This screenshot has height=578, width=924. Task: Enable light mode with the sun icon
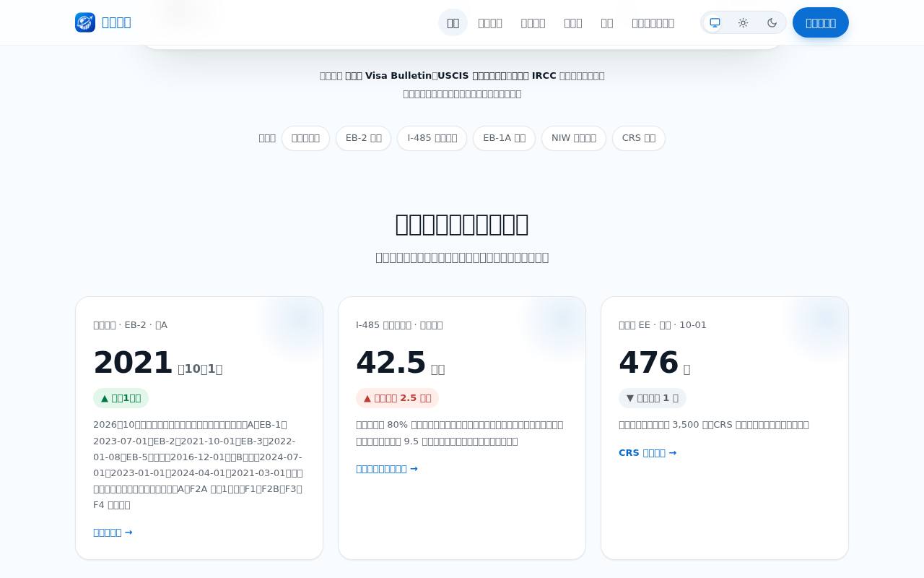tap(744, 22)
